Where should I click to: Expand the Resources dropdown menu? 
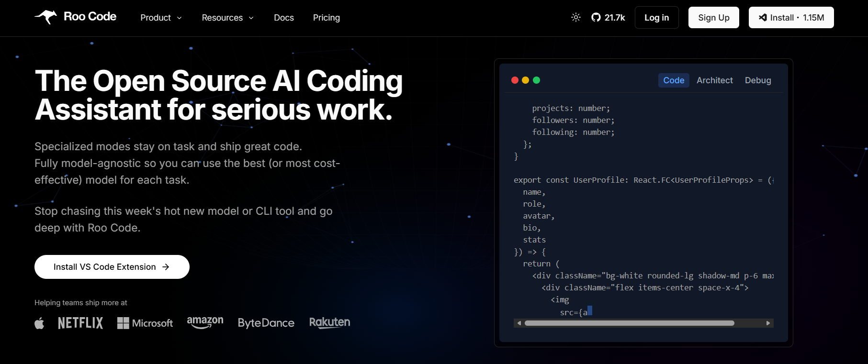pos(227,18)
